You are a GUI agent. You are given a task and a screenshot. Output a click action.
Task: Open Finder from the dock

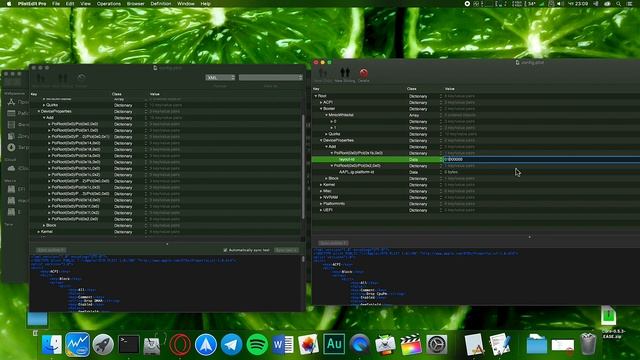52,344
